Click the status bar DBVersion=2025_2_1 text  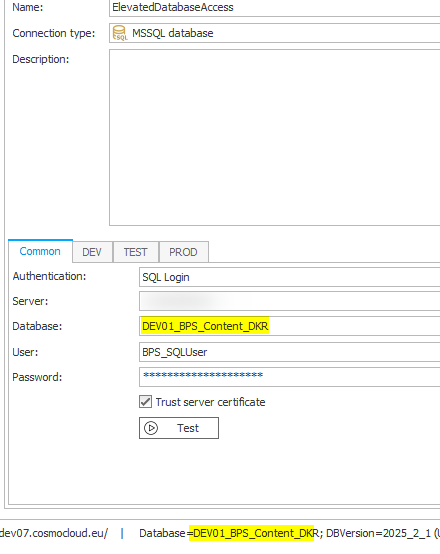pos(378,533)
